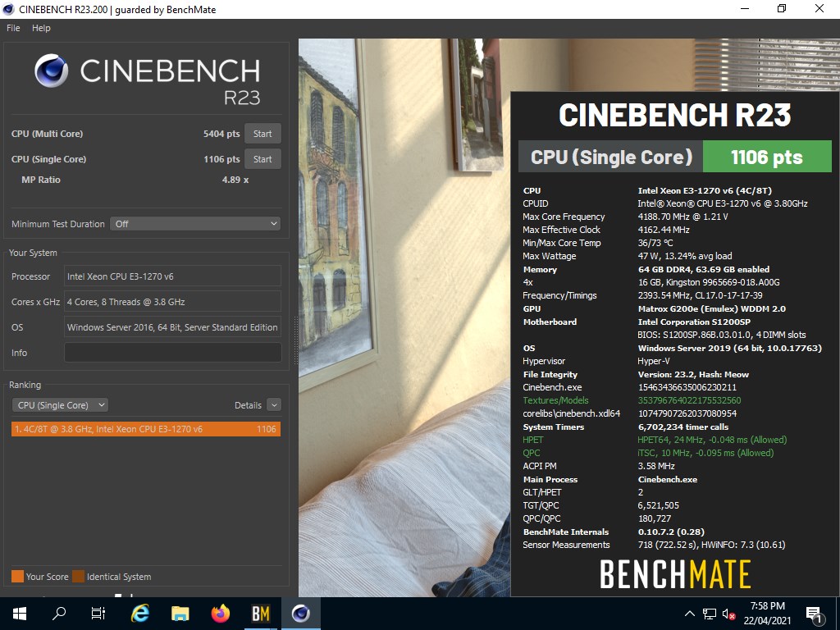Launch Firefox from the taskbar
Screen dimensions: 840x630
click(x=220, y=614)
